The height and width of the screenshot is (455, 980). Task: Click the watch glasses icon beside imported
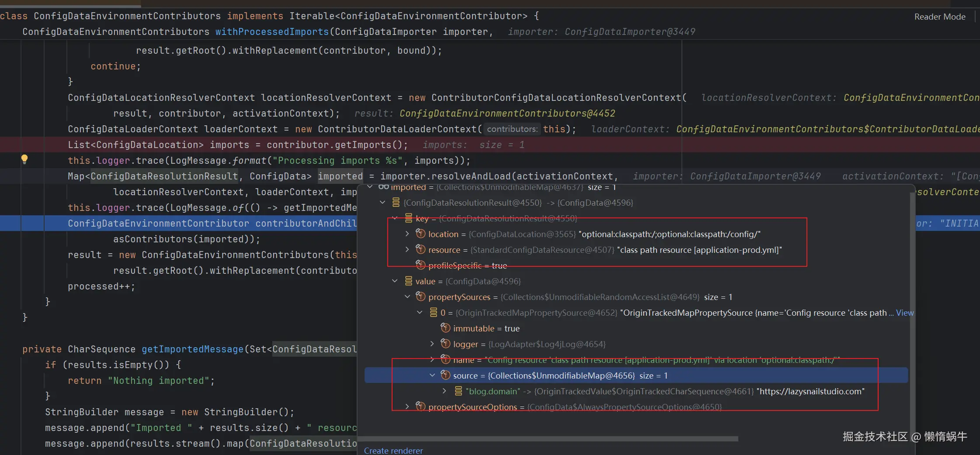(x=383, y=187)
